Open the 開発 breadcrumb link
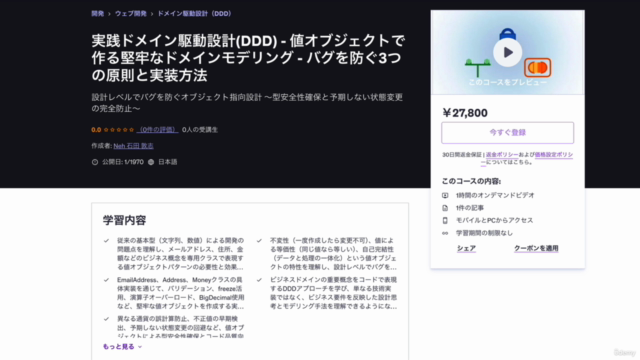 98,13
